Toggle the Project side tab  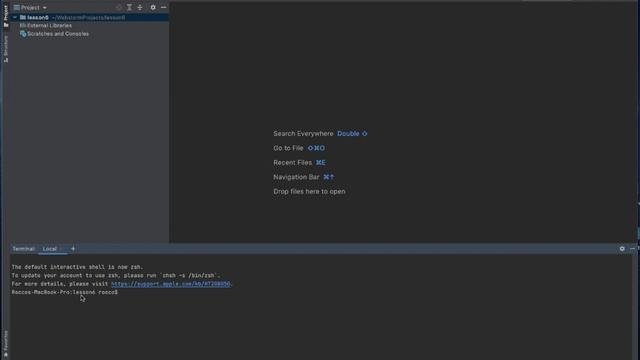5,16
